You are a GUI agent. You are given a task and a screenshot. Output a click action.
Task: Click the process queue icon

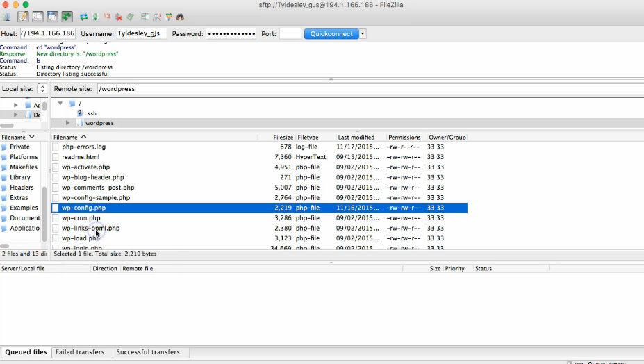[x=96, y=17]
